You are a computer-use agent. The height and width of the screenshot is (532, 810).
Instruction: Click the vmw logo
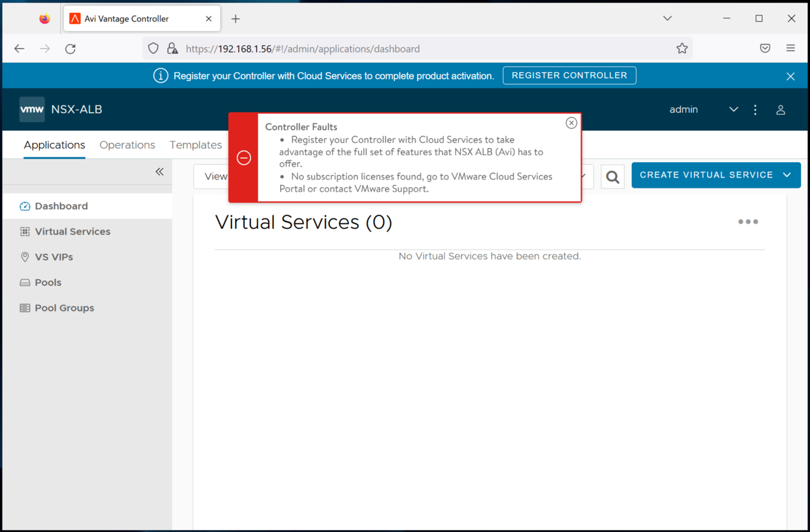[32, 109]
